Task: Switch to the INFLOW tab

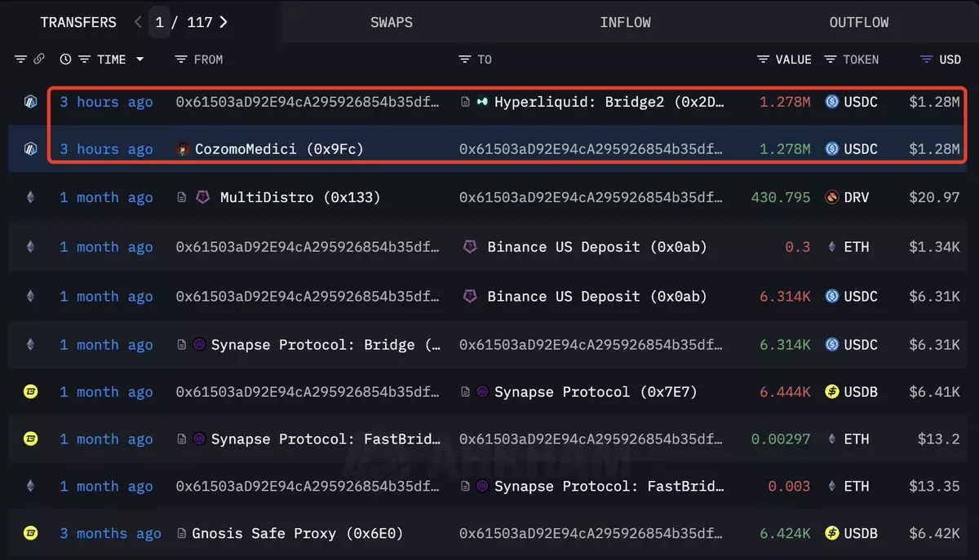Action: (625, 22)
